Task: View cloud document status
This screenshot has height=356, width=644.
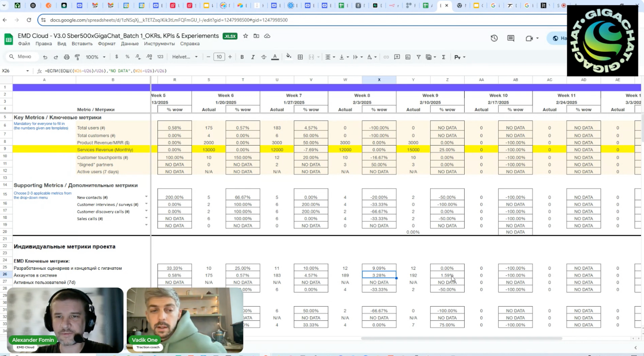Action: [267, 36]
